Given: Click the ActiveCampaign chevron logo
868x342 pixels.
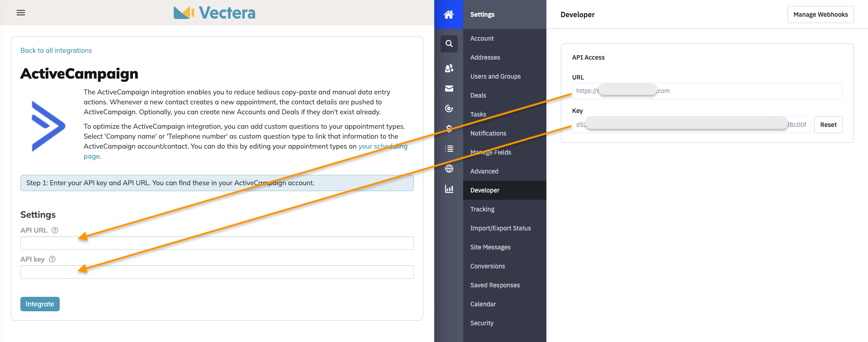Looking at the screenshot, I should coord(48,126).
